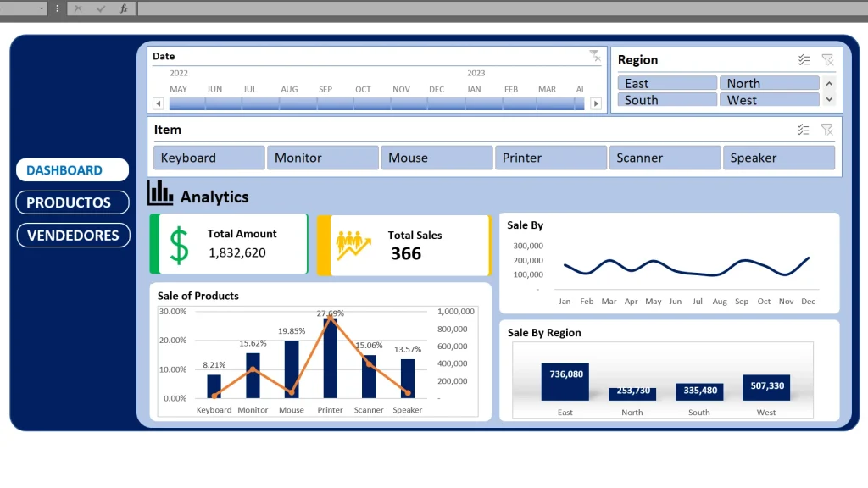Toggle the East region filter
This screenshot has height=488, width=868.
pos(666,82)
